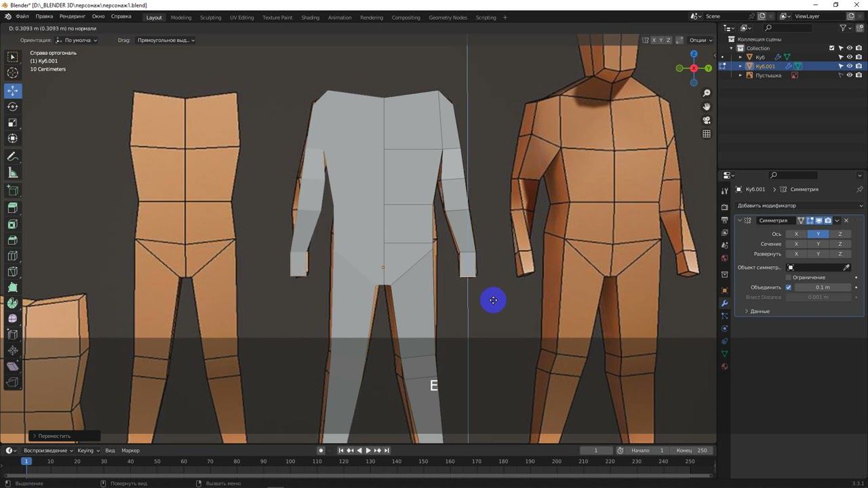
Task: Open the Опции dropdown
Action: click(x=700, y=40)
